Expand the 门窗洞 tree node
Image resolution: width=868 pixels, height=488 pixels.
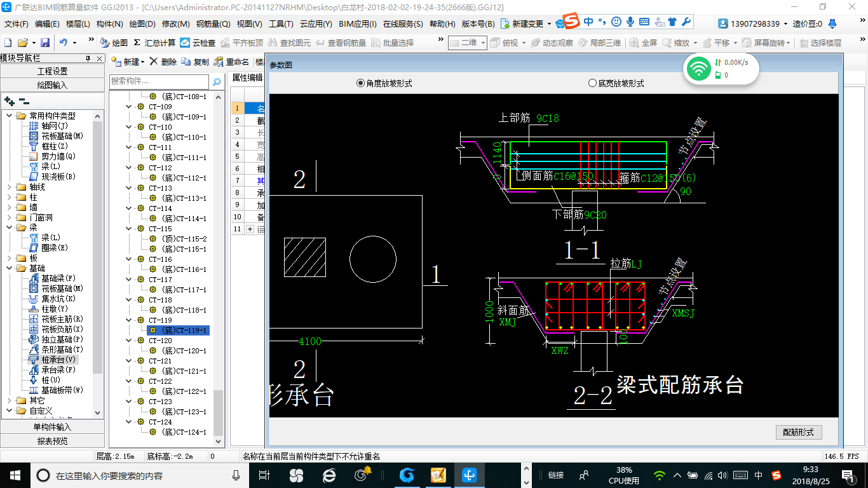click(x=10, y=217)
